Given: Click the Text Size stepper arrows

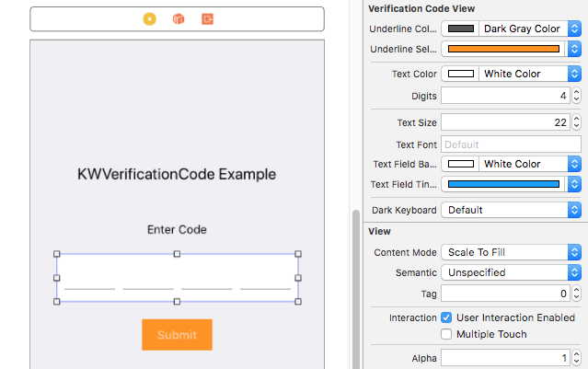Looking at the screenshot, I should pos(576,122).
